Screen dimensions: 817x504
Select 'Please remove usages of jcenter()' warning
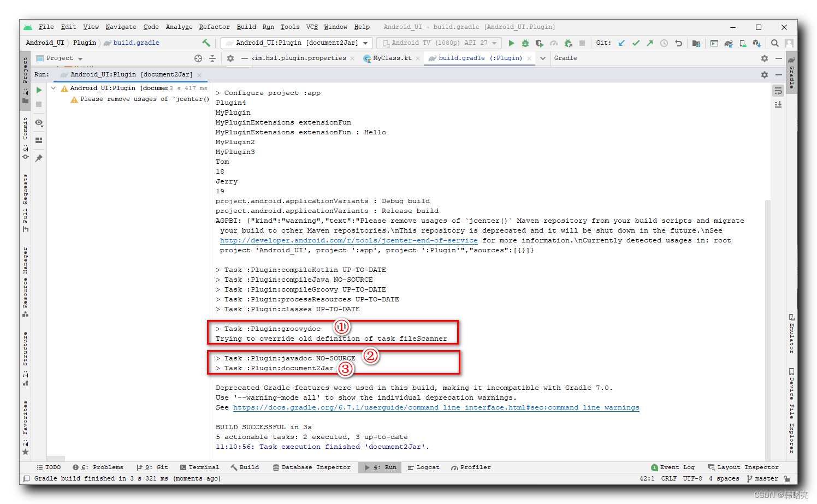pyautogui.click(x=140, y=99)
